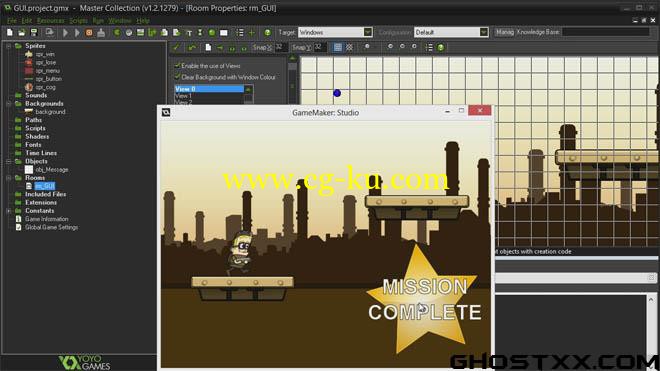This screenshot has height=371, width=660.
Task: Open the Resources menu
Action: pyautogui.click(x=51, y=21)
